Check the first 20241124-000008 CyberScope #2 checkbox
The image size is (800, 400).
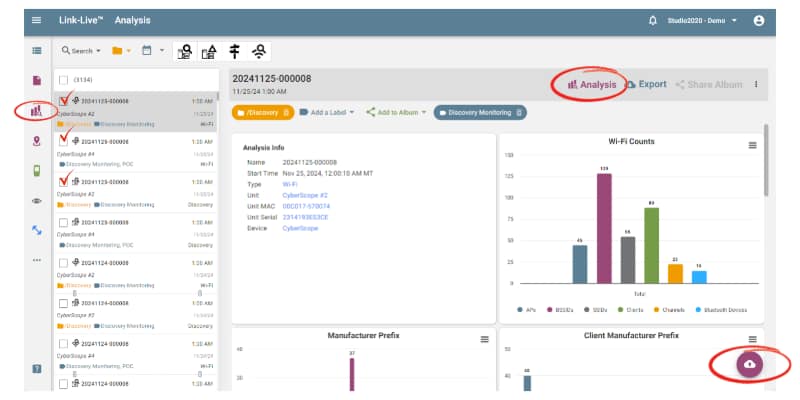click(64, 262)
